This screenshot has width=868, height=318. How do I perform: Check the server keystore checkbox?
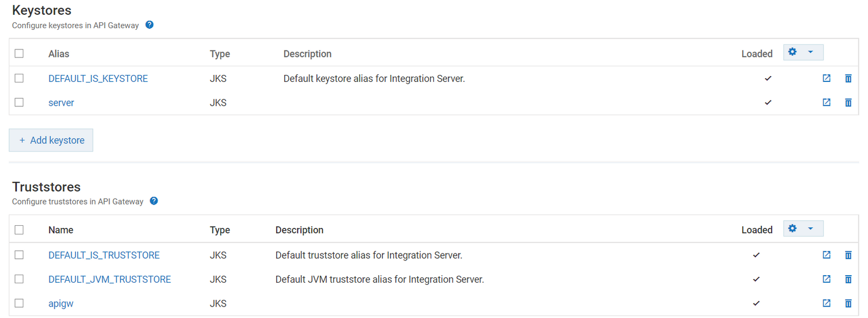click(x=20, y=103)
